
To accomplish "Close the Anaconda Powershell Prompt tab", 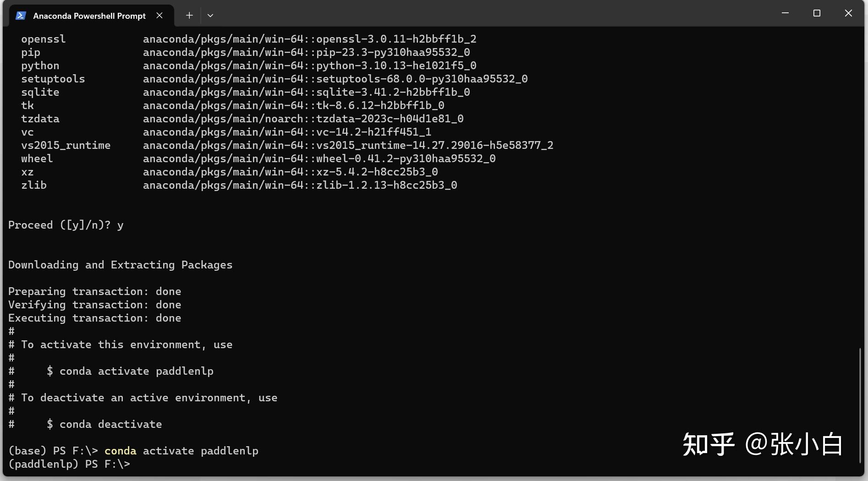I will (x=159, y=15).
